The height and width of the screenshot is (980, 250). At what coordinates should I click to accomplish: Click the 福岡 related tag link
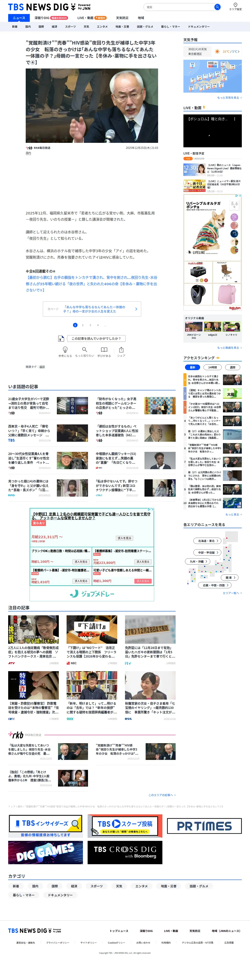(x=42, y=367)
